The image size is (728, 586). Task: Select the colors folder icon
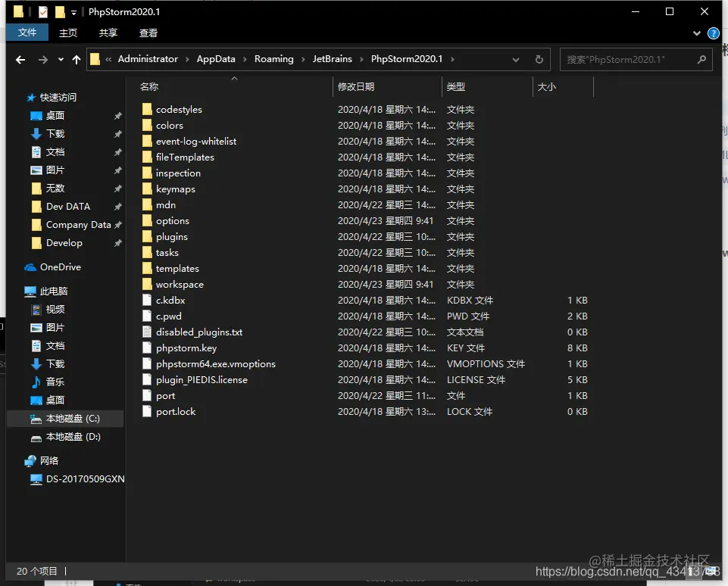[147, 125]
